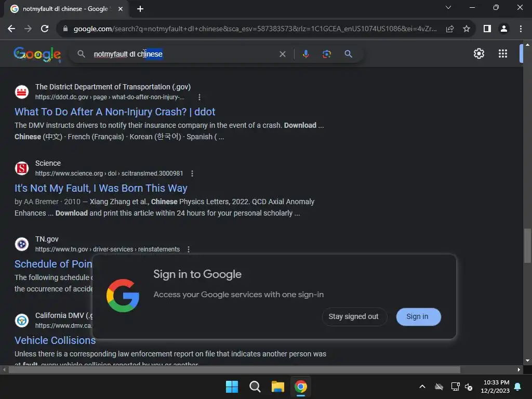Click TN.gov site favicon
532x399 pixels.
tap(22, 244)
